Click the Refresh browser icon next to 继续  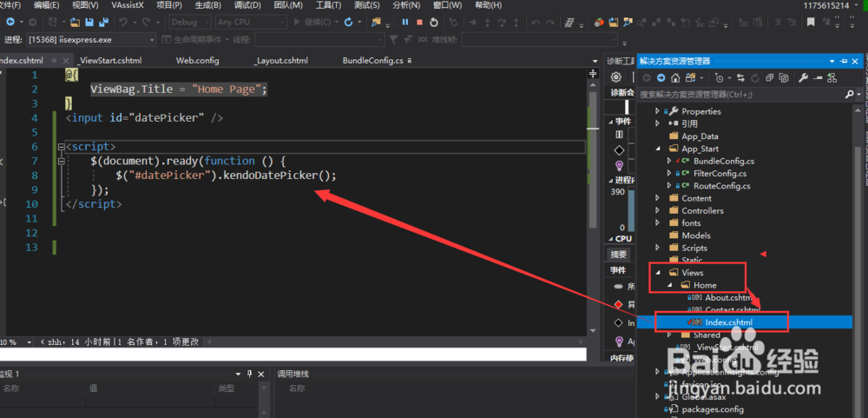click(x=348, y=23)
